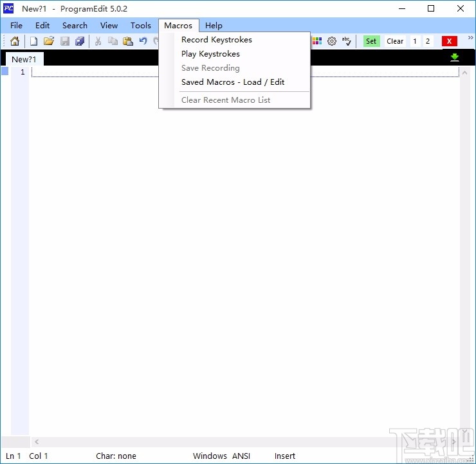This screenshot has width=476, height=464.
Task: Click Clear Recent Macro List entry
Action: (x=234, y=100)
